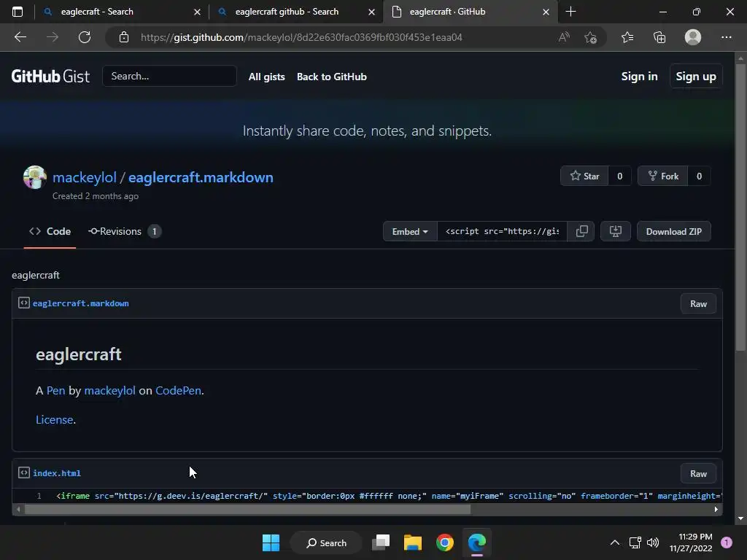Reload the page with refresh icon
The image size is (747, 560).
point(85,37)
